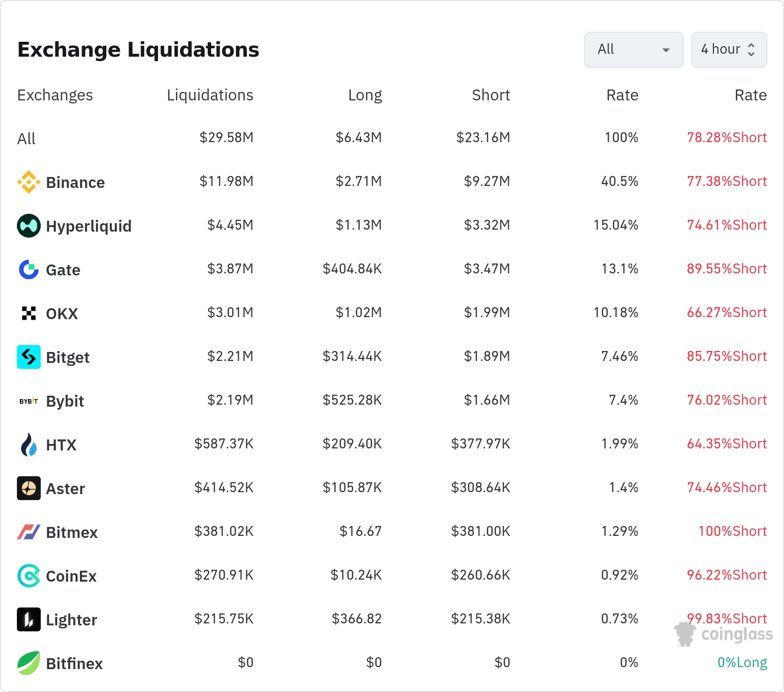The height and width of the screenshot is (692, 784).
Task: Click the Hyperliquid logo icon
Action: [x=29, y=226]
